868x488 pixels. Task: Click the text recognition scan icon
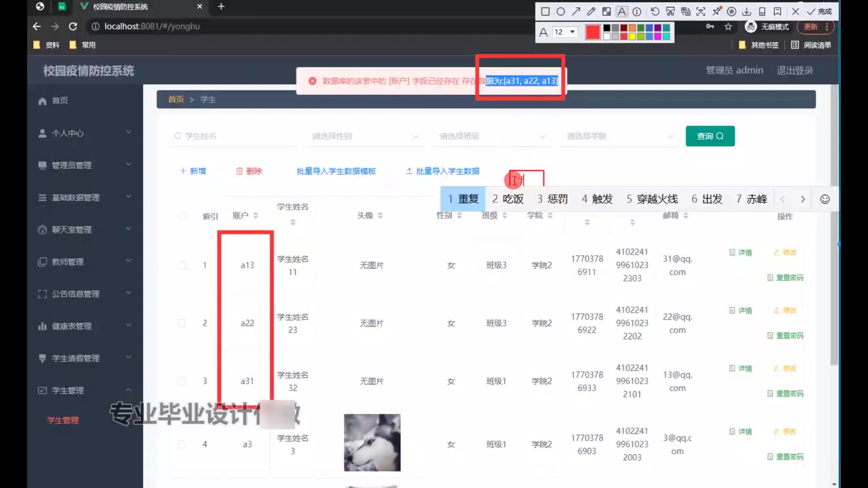701,12
